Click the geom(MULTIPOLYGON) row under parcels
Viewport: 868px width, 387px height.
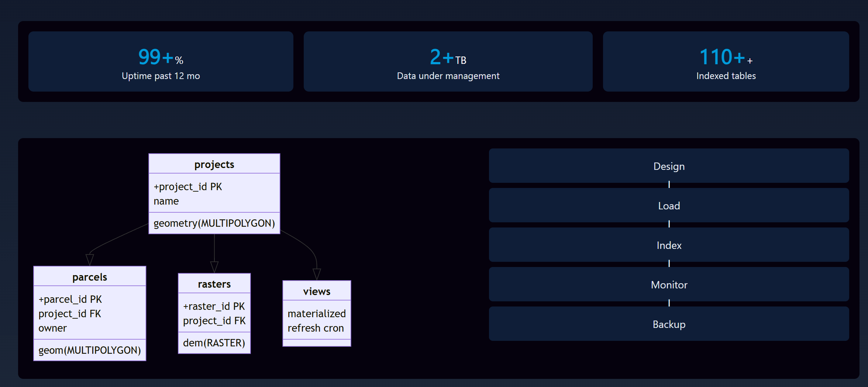point(90,350)
